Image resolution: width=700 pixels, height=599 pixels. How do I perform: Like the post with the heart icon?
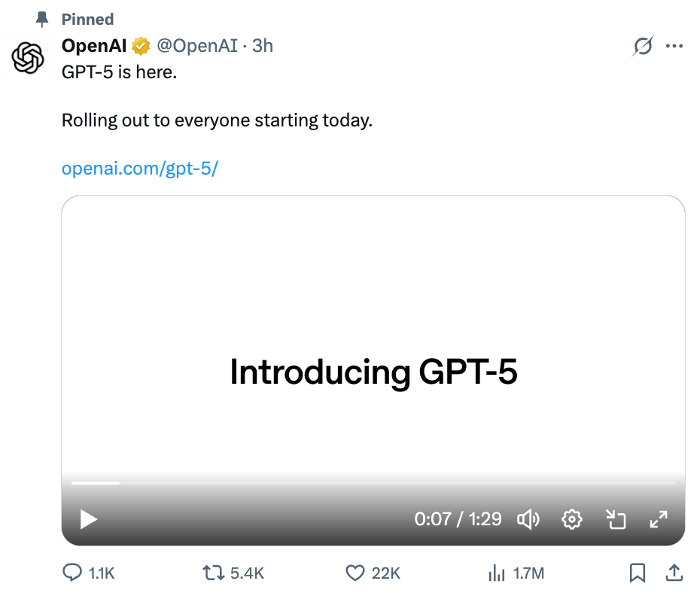pyautogui.click(x=355, y=573)
